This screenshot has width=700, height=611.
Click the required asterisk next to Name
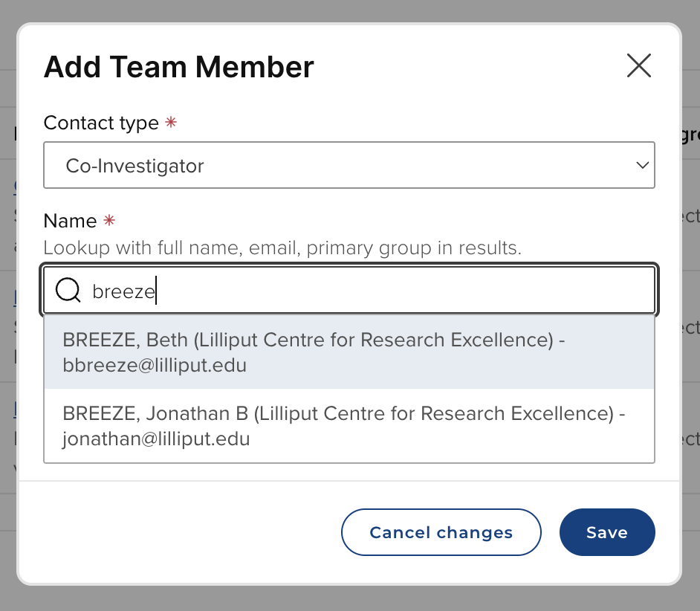click(x=109, y=221)
